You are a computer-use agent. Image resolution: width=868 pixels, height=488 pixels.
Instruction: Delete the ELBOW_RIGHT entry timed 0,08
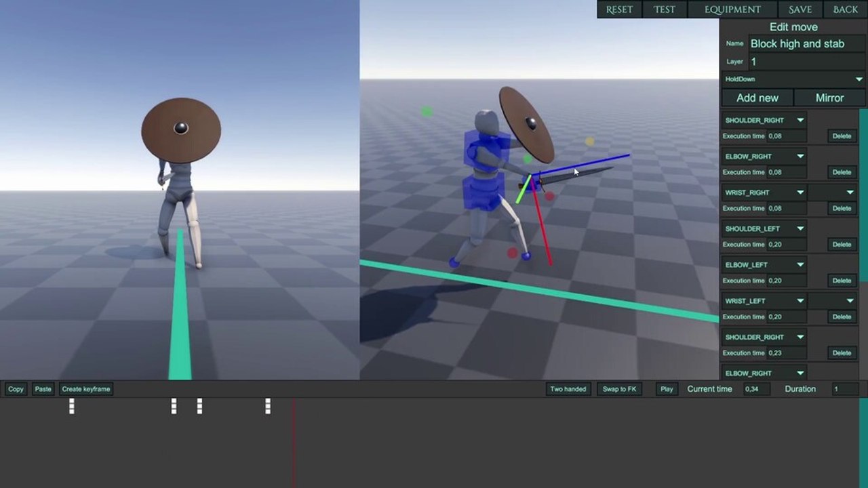point(842,172)
